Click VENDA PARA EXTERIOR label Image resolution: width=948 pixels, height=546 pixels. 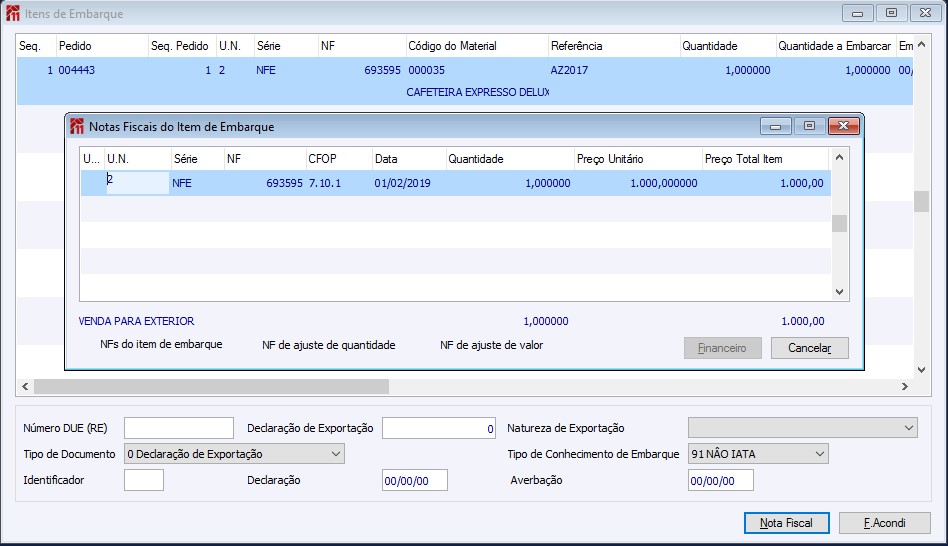[137, 321]
